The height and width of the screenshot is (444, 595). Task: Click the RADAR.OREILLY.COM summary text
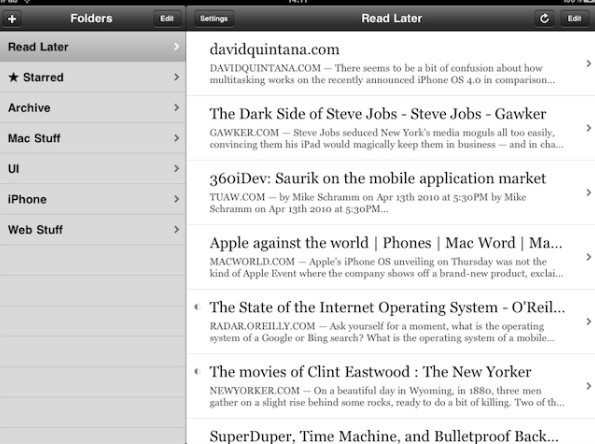click(x=382, y=332)
